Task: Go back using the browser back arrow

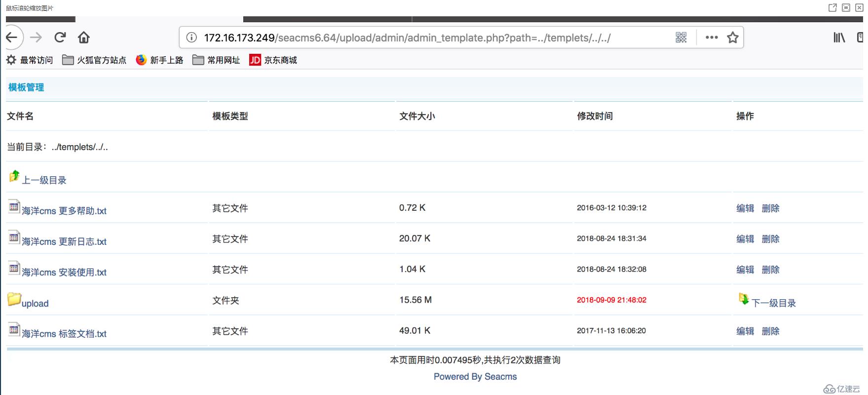Action: pyautogui.click(x=12, y=38)
